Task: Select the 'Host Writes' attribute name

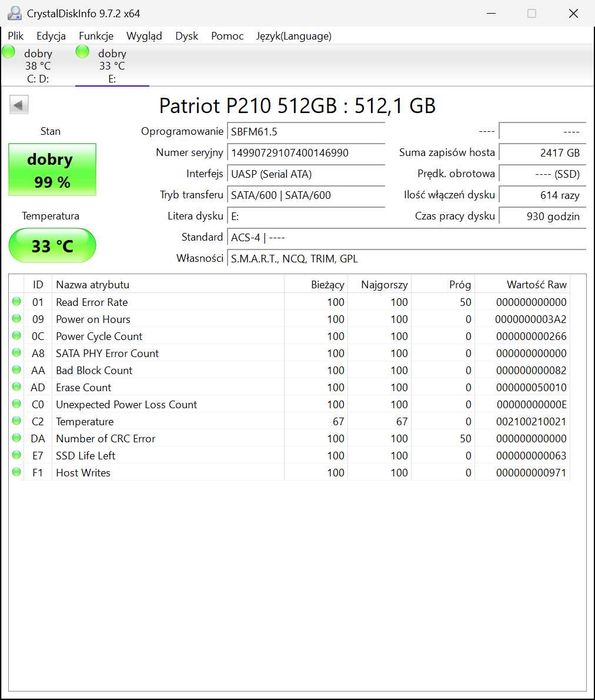Action: click(x=83, y=472)
